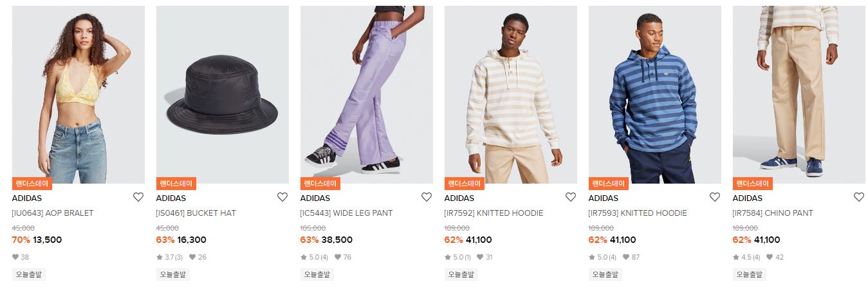Add the AOP BRALET to the wishlist via heart
This screenshot has width=868, height=297.
coord(138,197)
